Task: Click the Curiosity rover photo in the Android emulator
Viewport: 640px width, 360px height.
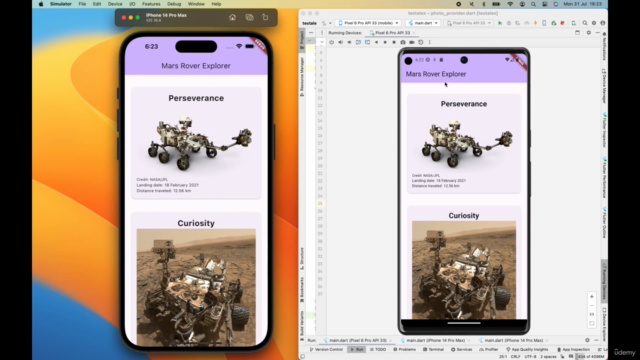Action: (x=464, y=270)
